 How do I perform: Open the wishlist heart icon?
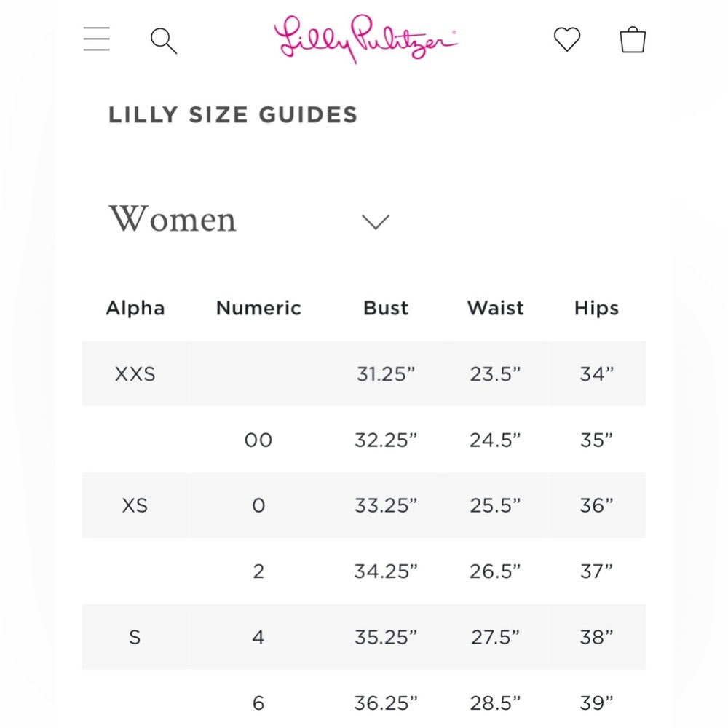(x=567, y=39)
